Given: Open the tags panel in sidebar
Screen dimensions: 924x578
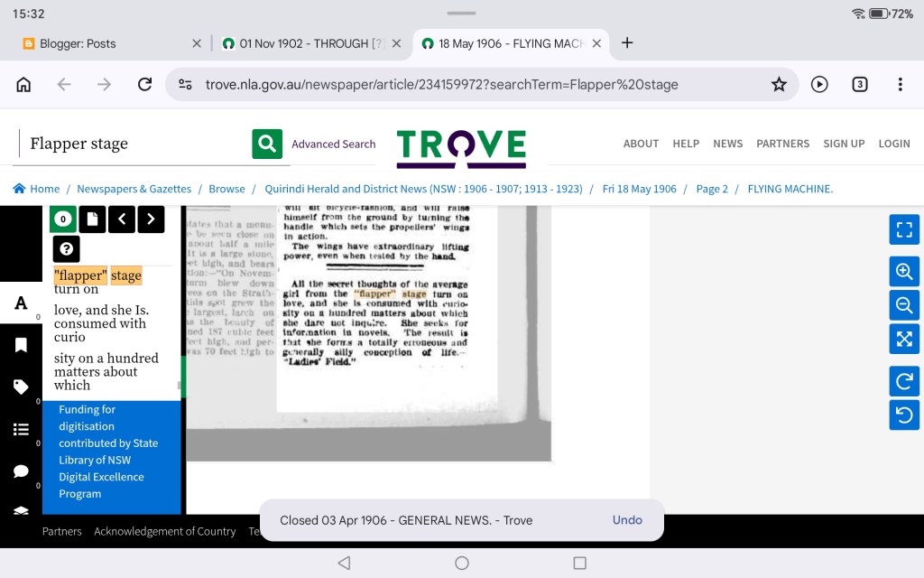Looking at the screenshot, I should [21, 387].
